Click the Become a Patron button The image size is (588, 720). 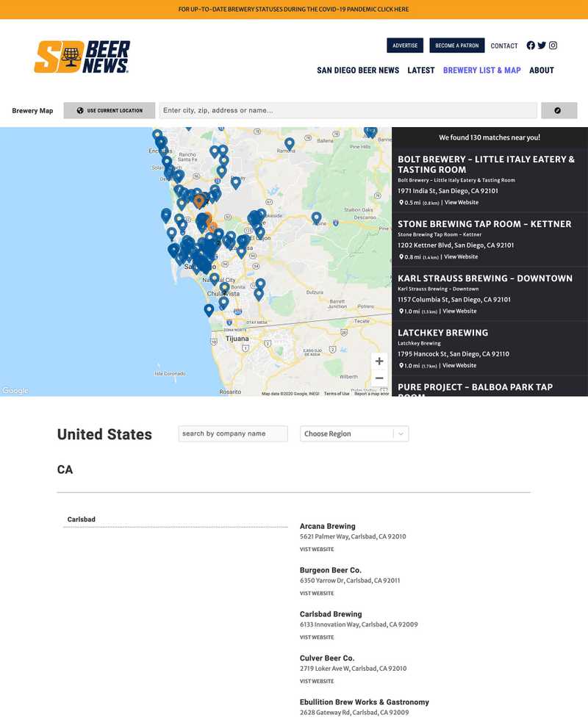coord(457,46)
